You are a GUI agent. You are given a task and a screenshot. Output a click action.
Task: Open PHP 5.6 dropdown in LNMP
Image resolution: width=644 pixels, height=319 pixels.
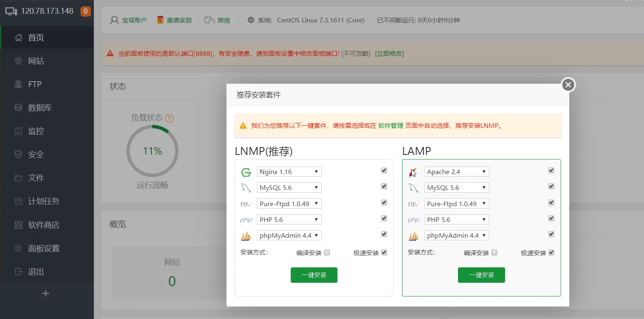pyautogui.click(x=289, y=219)
